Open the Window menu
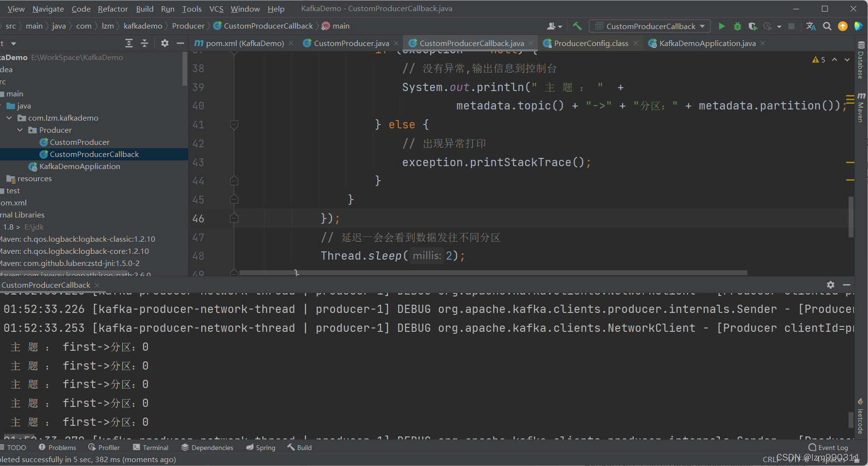This screenshot has height=466, width=868. point(245,9)
